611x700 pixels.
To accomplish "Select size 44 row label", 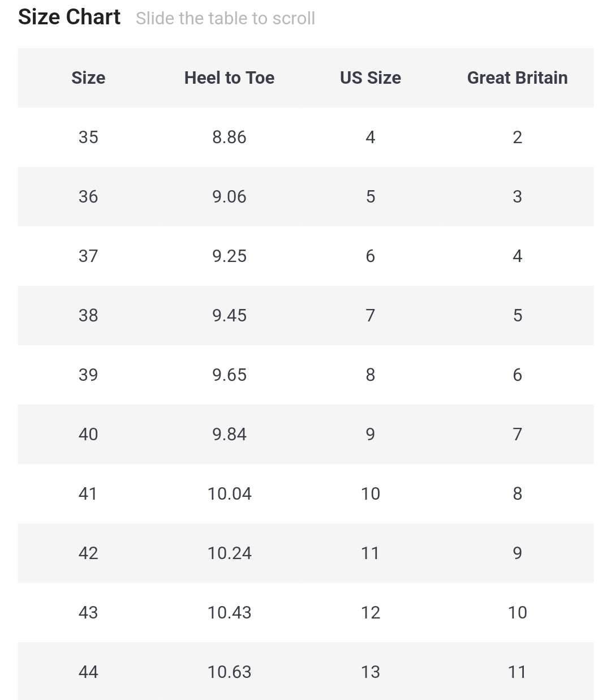I will (88, 672).
